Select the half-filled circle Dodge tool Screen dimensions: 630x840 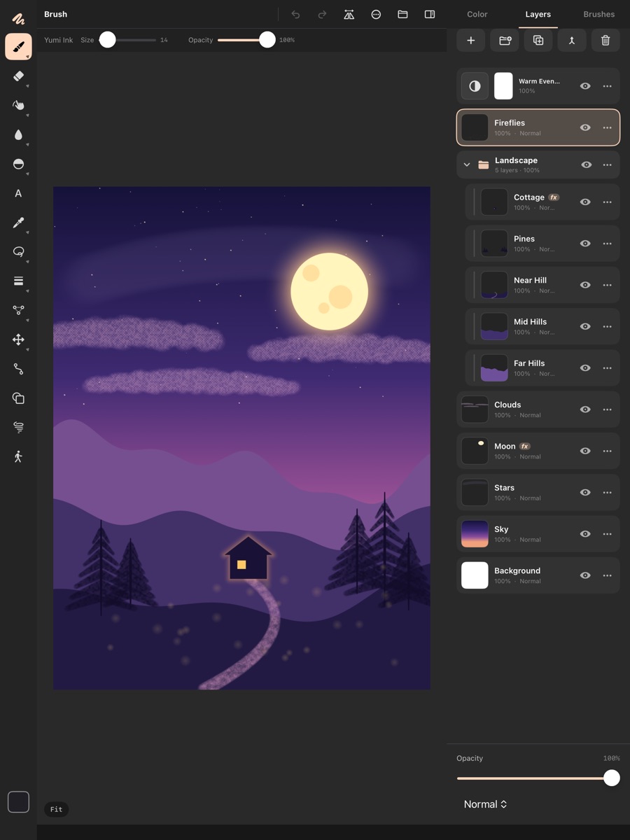18,164
